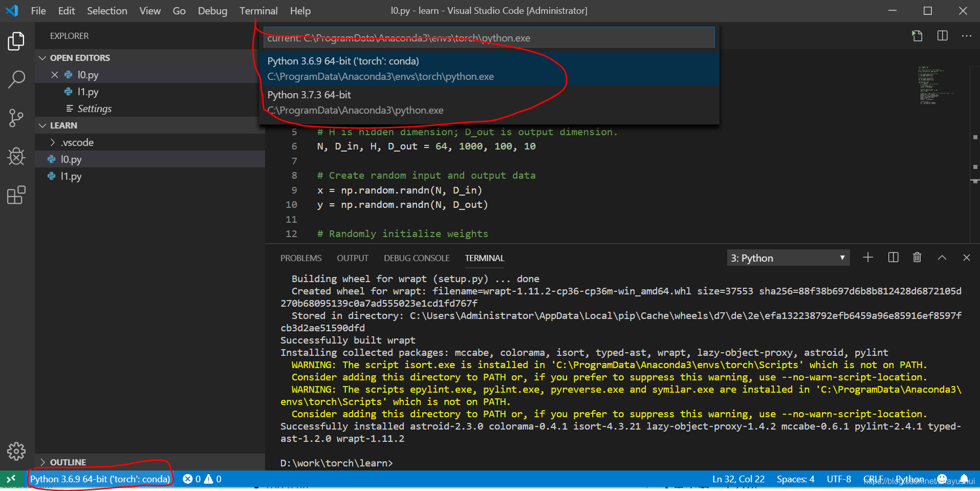Click the errors and warnings status indicator
Image resolution: width=980 pixels, height=491 pixels.
coord(202,479)
